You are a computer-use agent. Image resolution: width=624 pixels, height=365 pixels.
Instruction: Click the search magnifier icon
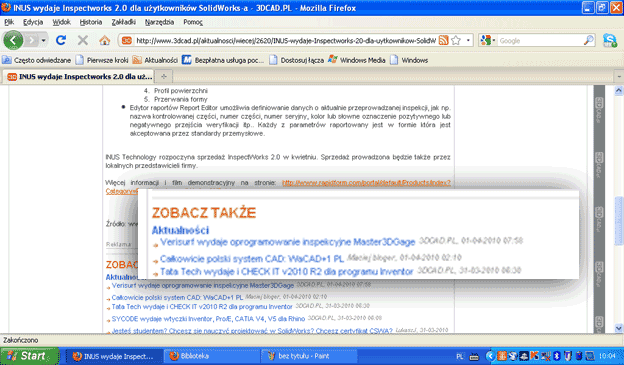click(589, 40)
